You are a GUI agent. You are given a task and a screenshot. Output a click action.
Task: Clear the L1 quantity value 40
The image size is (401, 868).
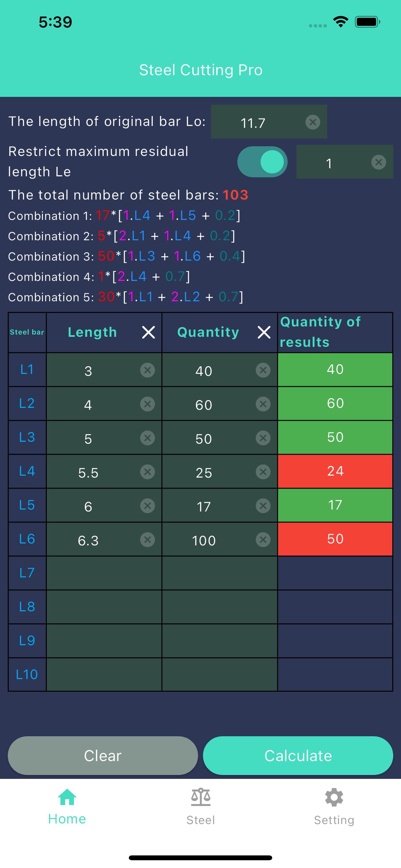point(263,370)
